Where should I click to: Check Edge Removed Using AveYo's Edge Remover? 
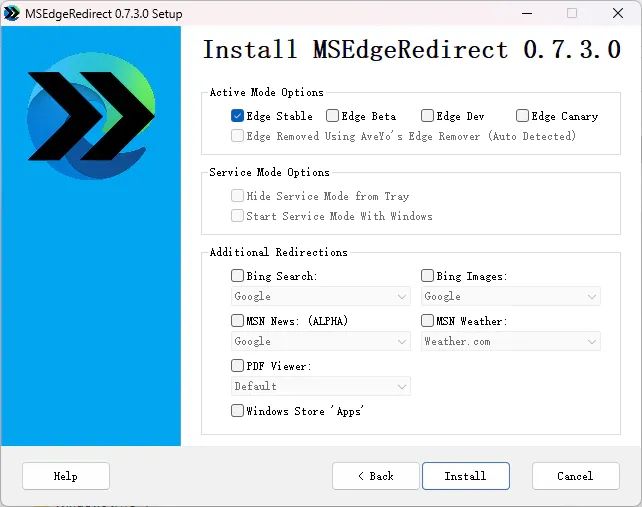[237, 136]
